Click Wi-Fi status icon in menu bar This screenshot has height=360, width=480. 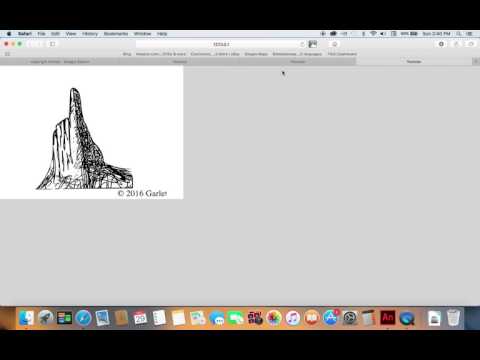[x=373, y=34]
